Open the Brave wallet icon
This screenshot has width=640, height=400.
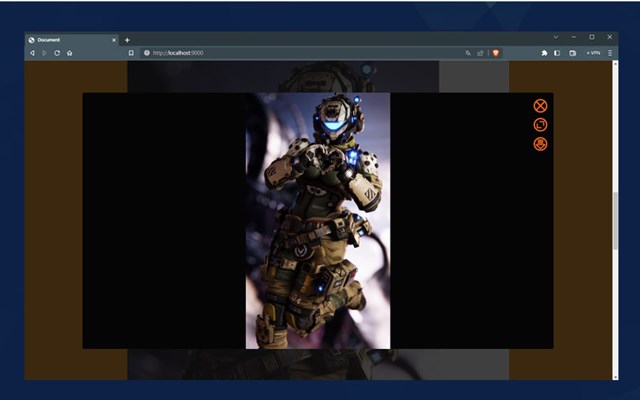tap(573, 53)
